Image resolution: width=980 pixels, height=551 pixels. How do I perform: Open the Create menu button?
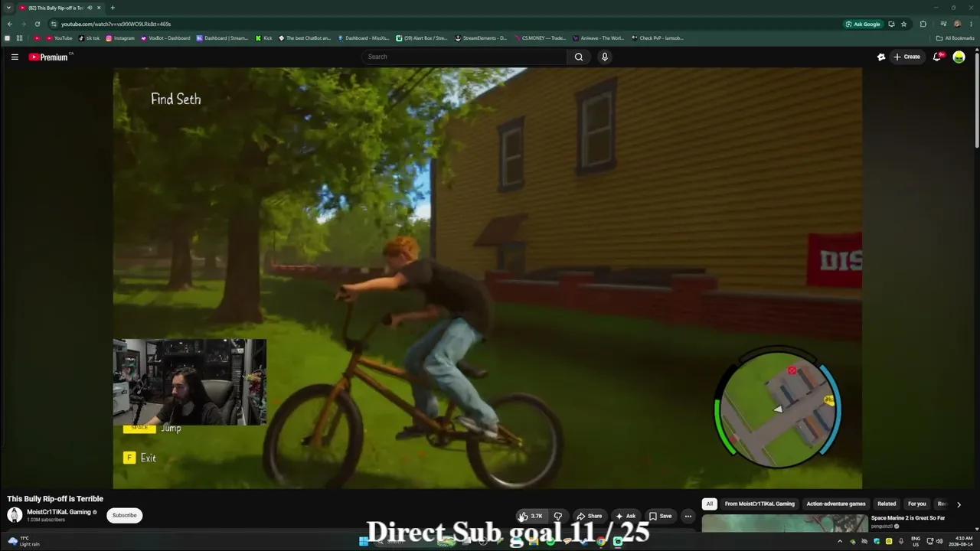pos(906,57)
